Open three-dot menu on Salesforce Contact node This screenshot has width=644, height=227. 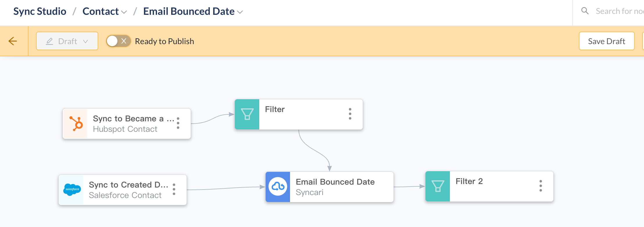[x=174, y=189]
